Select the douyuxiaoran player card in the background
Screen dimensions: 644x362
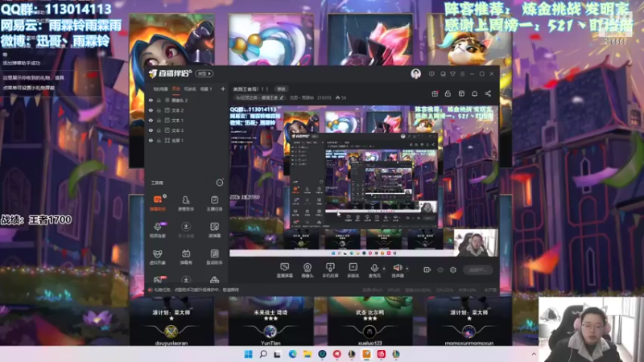coord(171,323)
